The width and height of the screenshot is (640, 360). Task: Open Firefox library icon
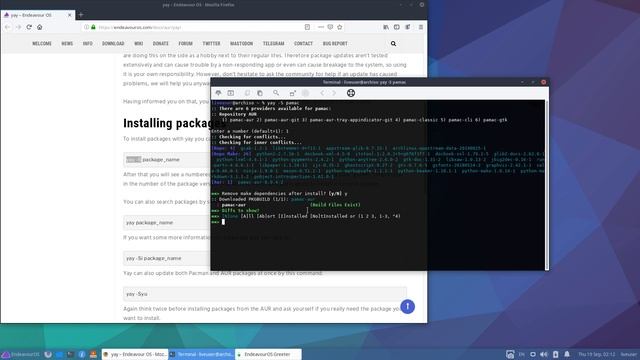pyautogui.click(x=386, y=27)
